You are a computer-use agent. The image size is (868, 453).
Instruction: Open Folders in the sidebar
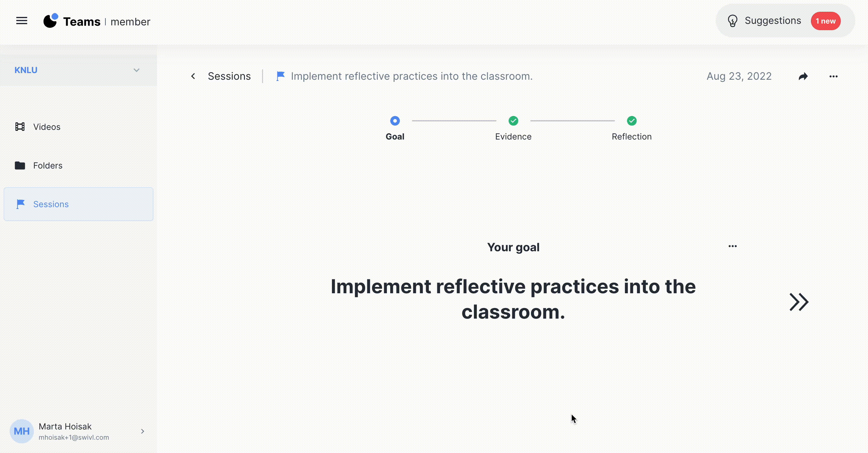[x=47, y=165]
